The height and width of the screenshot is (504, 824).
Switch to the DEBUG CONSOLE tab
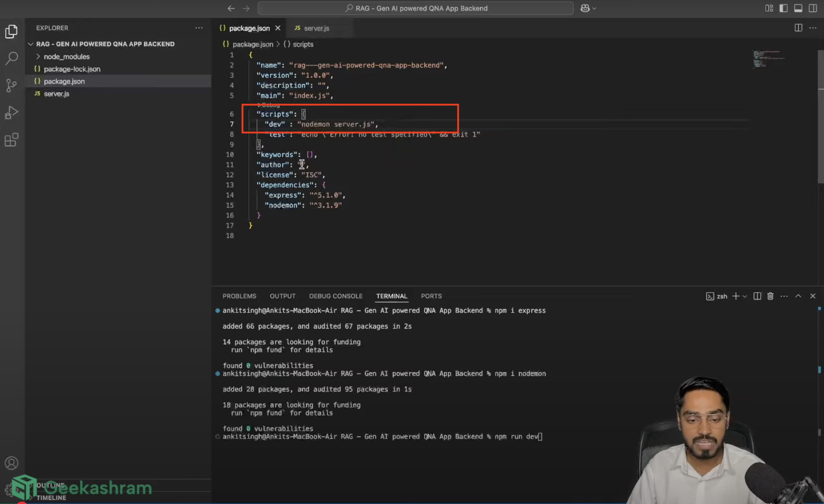pyautogui.click(x=336, y=296)
